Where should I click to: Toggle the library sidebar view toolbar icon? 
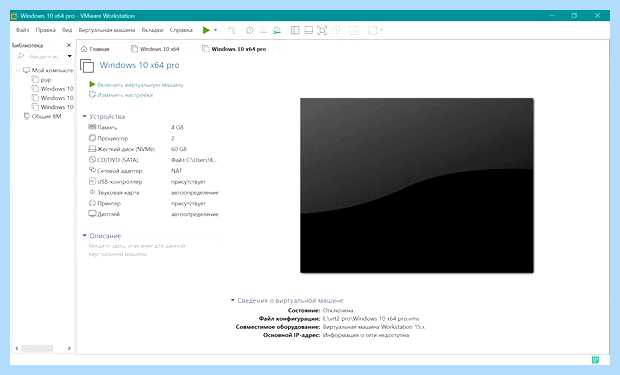point(295,30)
